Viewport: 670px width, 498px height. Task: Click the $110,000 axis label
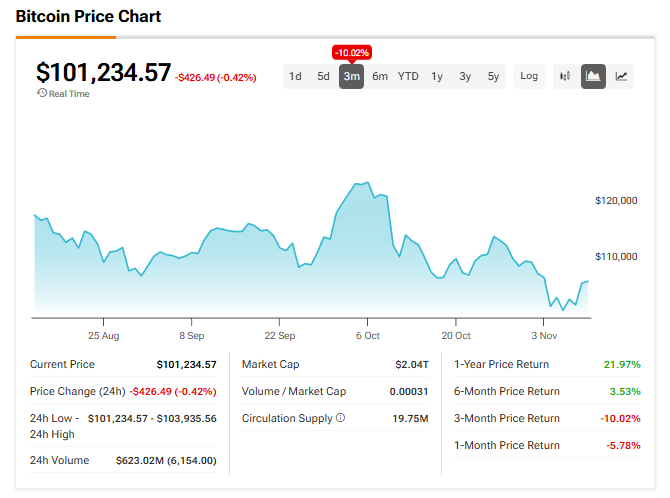coord(616,256)
